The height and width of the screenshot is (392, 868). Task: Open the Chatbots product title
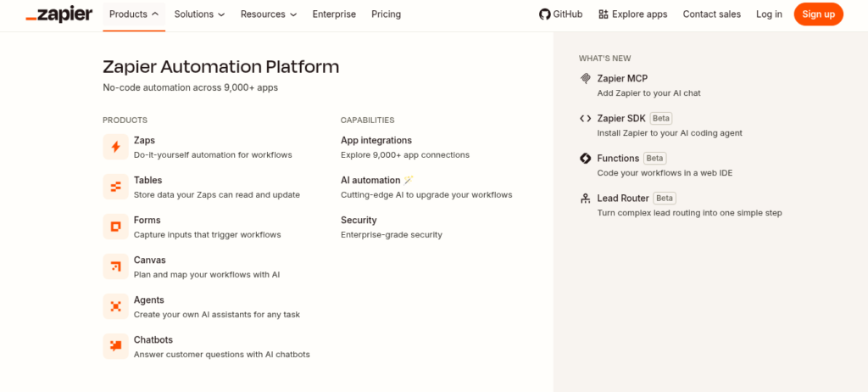[x=153, y=340]
